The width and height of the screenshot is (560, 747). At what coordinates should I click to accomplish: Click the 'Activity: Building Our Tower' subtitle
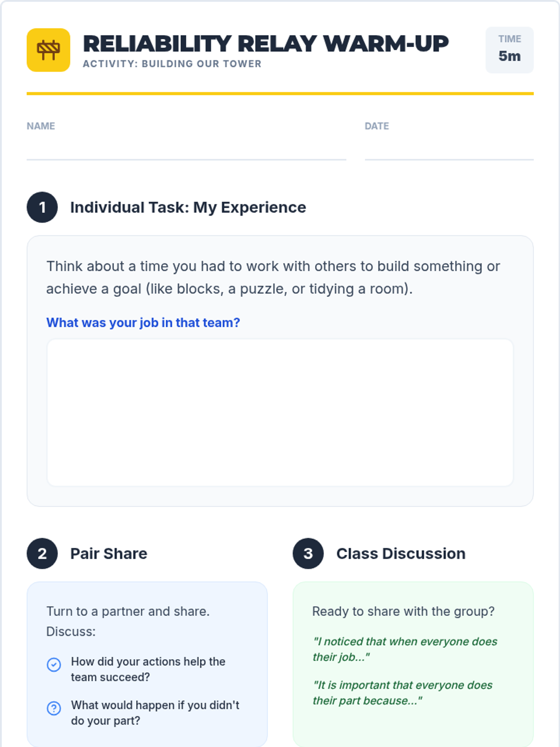click(x=172, y=64)
